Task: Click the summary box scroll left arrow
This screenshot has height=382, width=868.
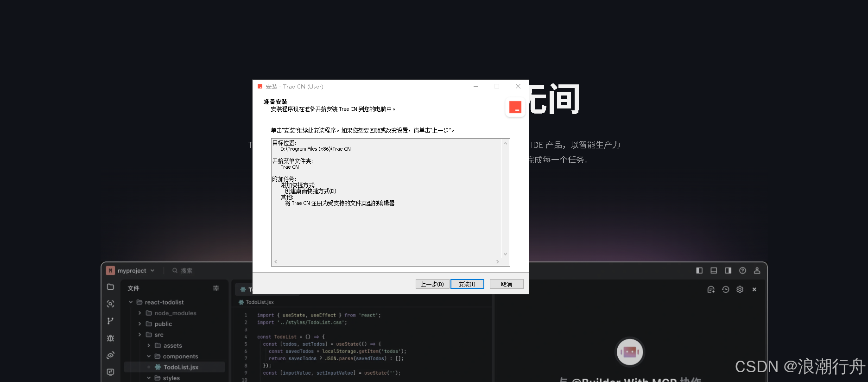Action: (x=276, y=262)
